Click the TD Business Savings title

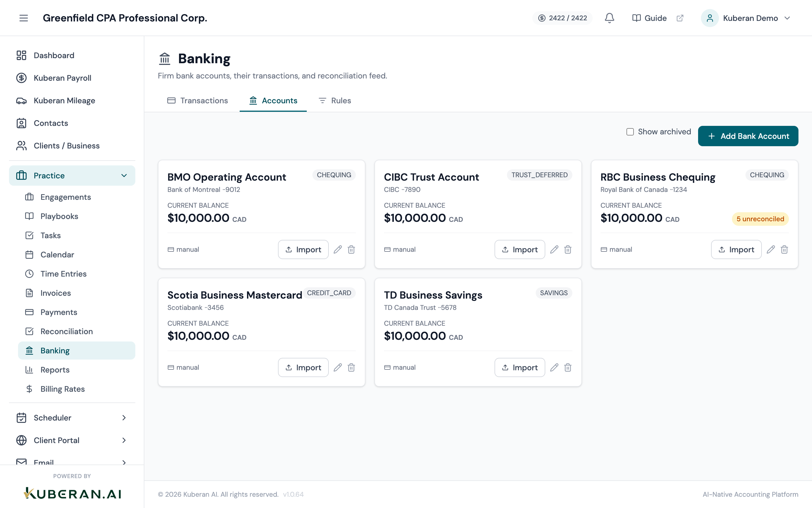click(x=433, y=295)
